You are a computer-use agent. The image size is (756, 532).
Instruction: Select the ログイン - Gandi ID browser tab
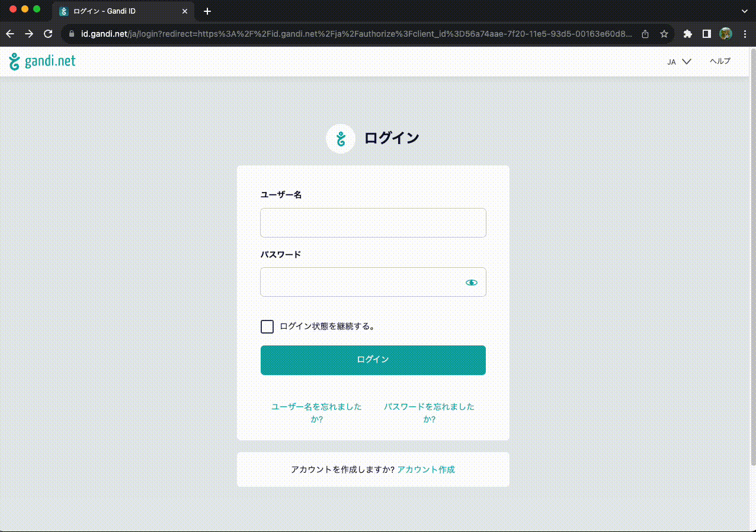pyautogui.click(x=124, y=11)
